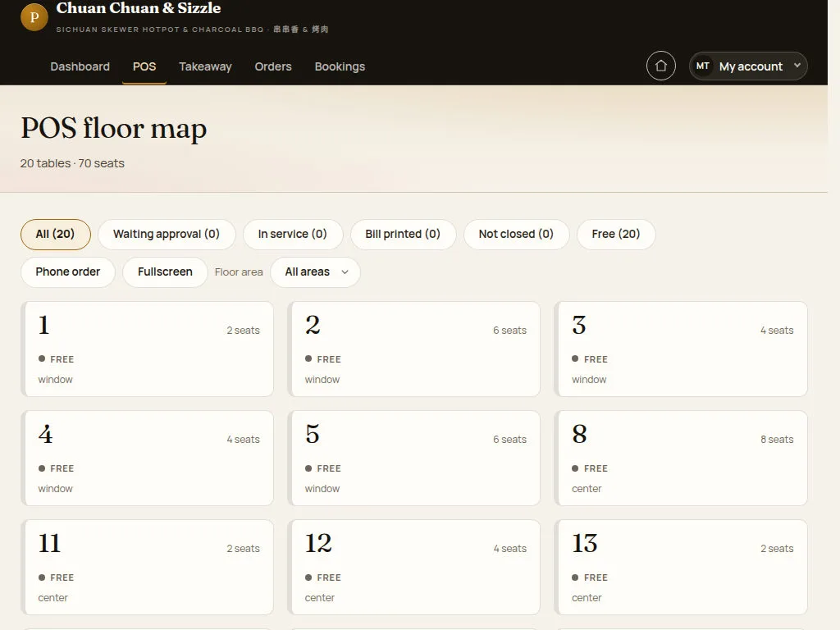Viewport: 840px width, 630px height.
Task: Show Bill printed (0) tables
Action: (403, 234)
